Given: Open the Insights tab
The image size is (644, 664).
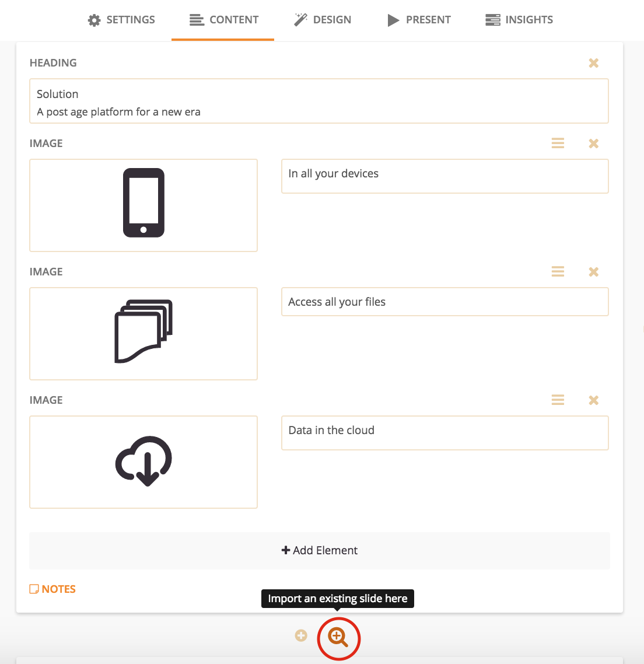Looking at the screenshot, I should [x=519, y=20].
